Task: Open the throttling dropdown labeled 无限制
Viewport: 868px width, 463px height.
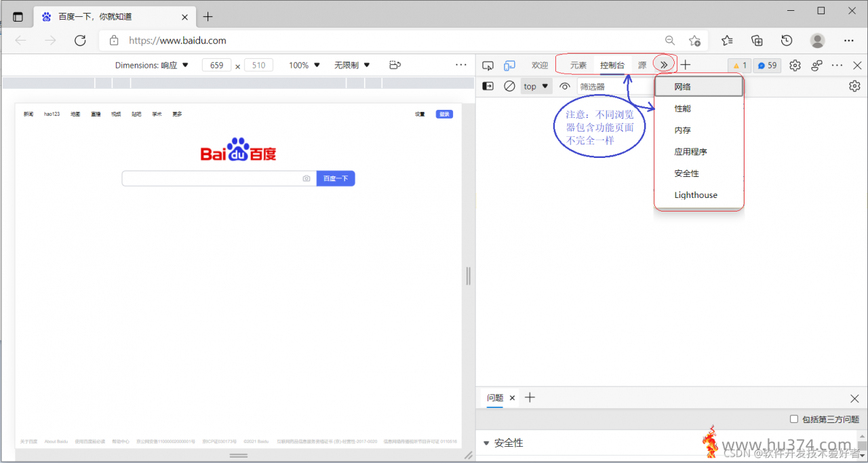Action: [x=352, y=65]
